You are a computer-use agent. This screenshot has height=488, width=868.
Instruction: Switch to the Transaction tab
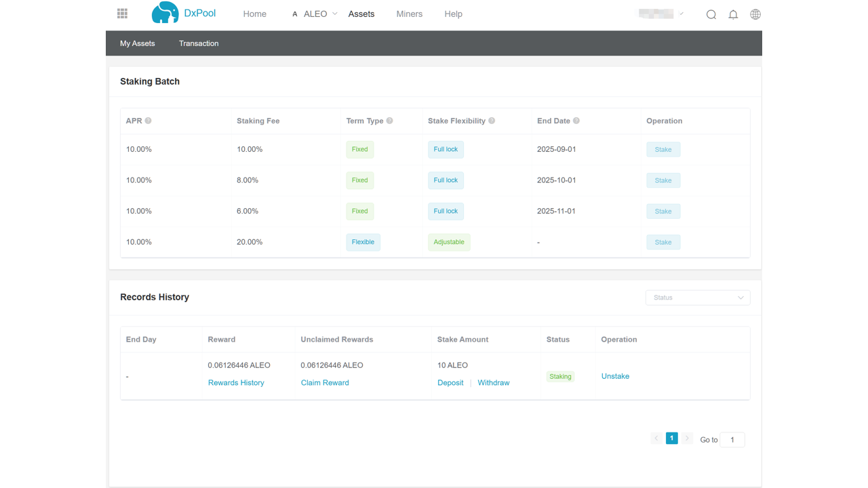coord(199,43)
